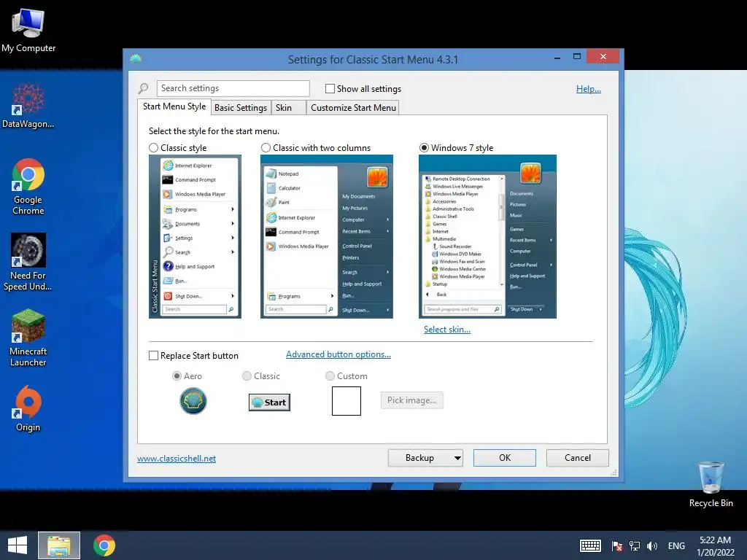Select Classic style radio button
Screen dimensions: 747x560
coord(153,148)
